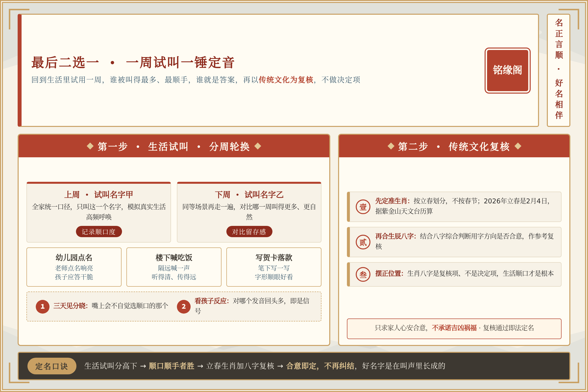Click the 上周 · 试叫名字甲 heading
Screen dimensions: 588x392
click(99, 195)
